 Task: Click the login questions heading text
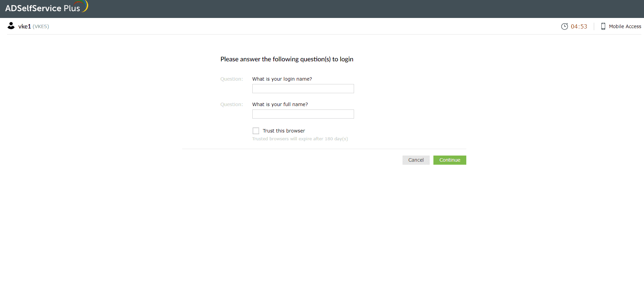click(287, 59)
